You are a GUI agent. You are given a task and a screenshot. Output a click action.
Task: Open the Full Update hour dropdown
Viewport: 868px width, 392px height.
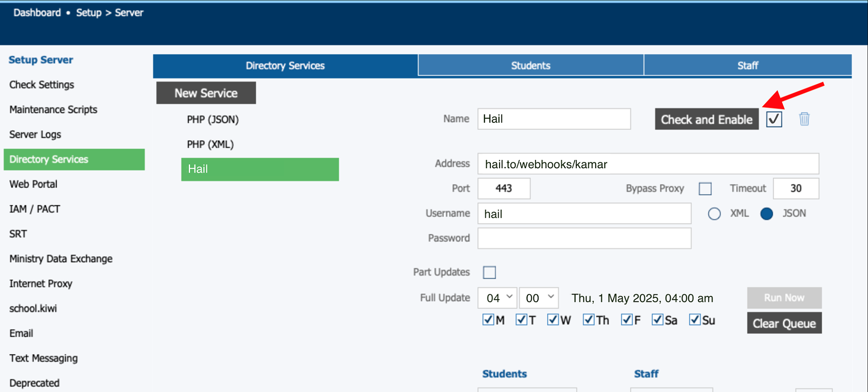497,298
